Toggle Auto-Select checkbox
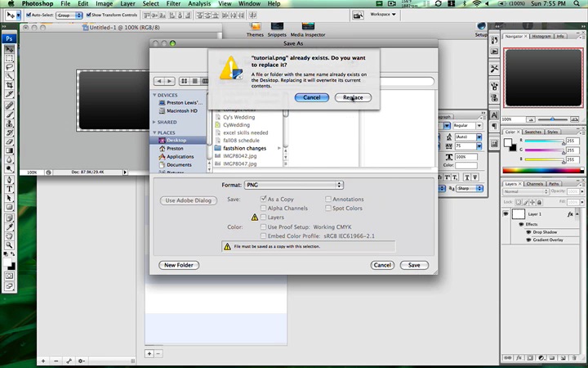The image size is (588, 368). coord(29,15)
